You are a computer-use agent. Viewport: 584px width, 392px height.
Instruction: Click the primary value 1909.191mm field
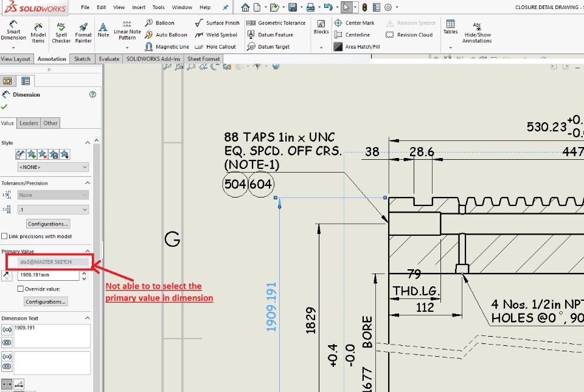tap(49, 275)
